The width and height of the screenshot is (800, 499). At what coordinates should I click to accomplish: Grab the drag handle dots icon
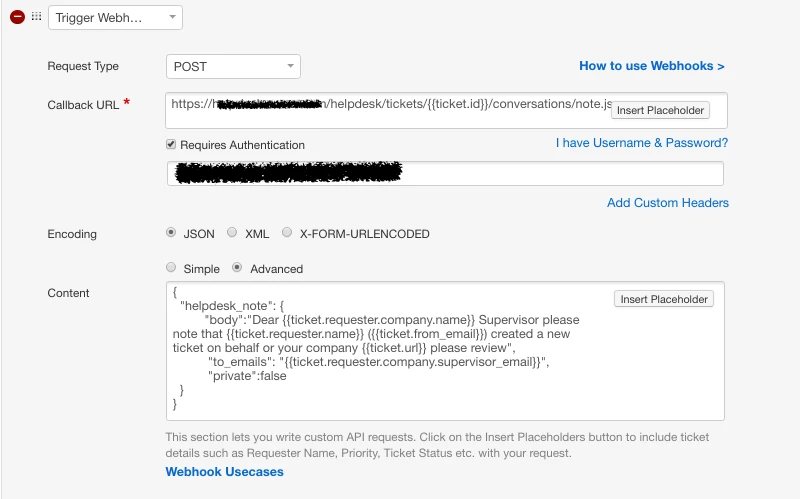[x=36, y=16]
